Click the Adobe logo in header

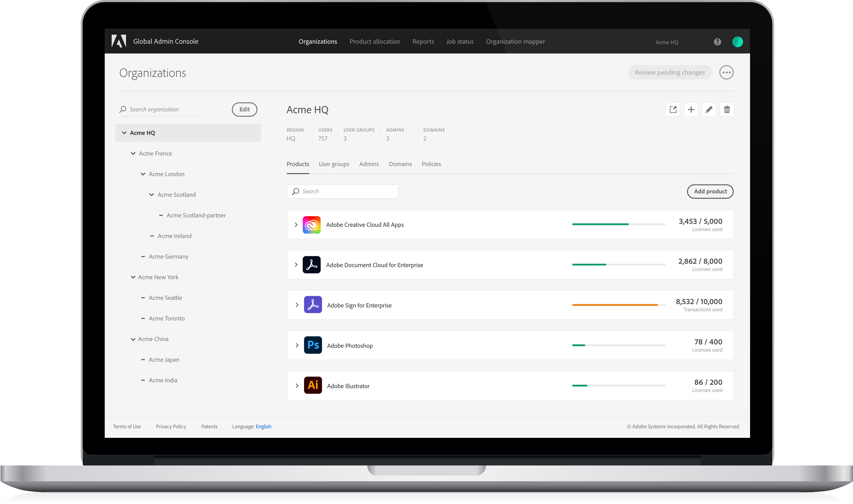pos(119,41)
